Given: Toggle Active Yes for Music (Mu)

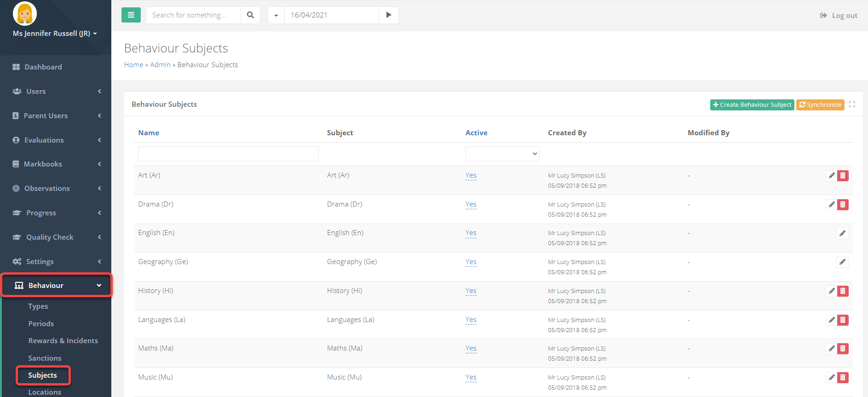Looking at the screenshot, I should [x=471, y=377].
